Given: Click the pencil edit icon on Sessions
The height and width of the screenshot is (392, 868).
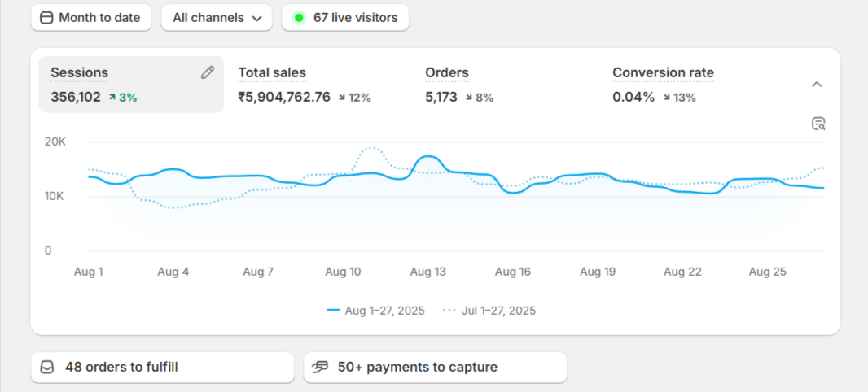Looking at the screenshot, I should (x=208, y=72).
